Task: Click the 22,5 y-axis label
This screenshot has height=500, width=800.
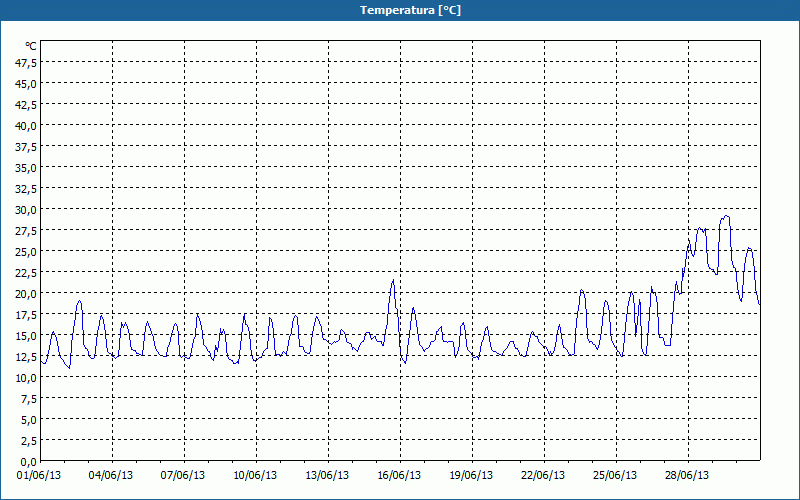Action: pos(26,273)
